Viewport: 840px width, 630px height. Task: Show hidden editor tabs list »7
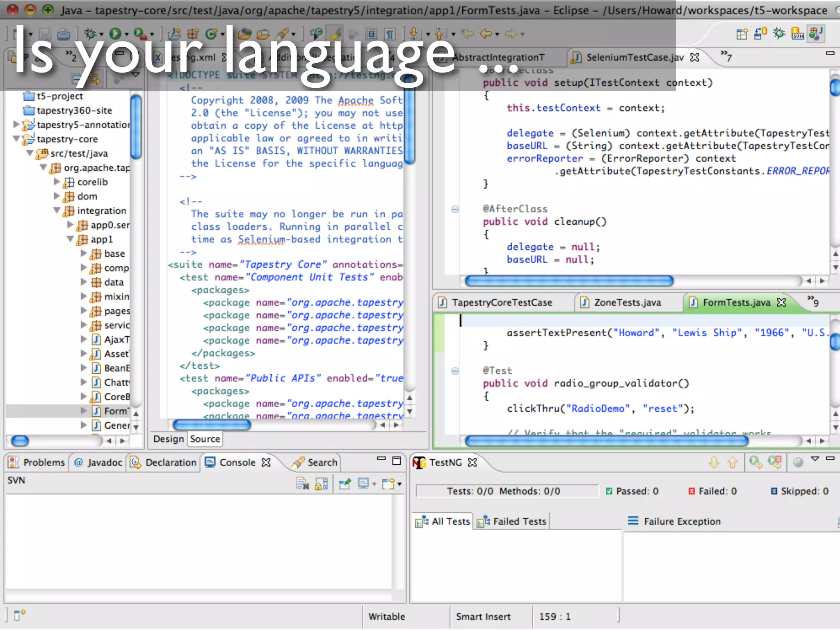tap(726, 55)
